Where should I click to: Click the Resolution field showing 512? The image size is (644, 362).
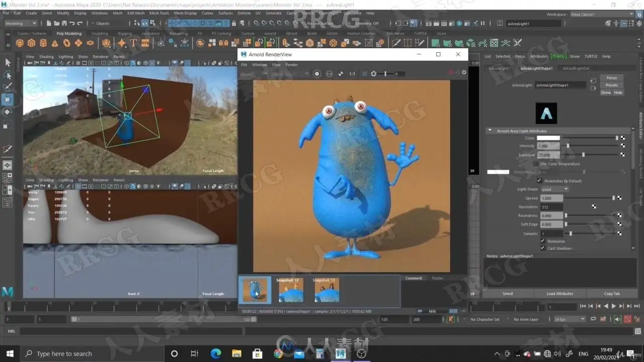(551, 207)
